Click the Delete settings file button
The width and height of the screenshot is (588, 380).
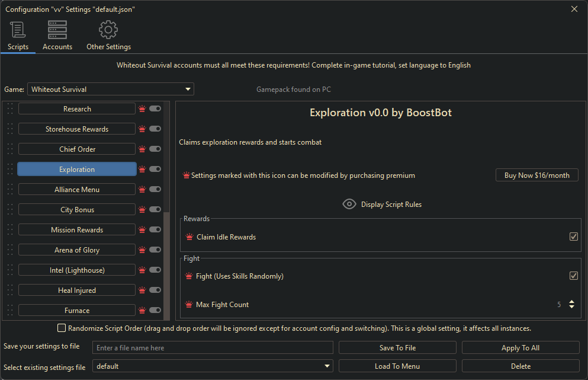[520, 366]
